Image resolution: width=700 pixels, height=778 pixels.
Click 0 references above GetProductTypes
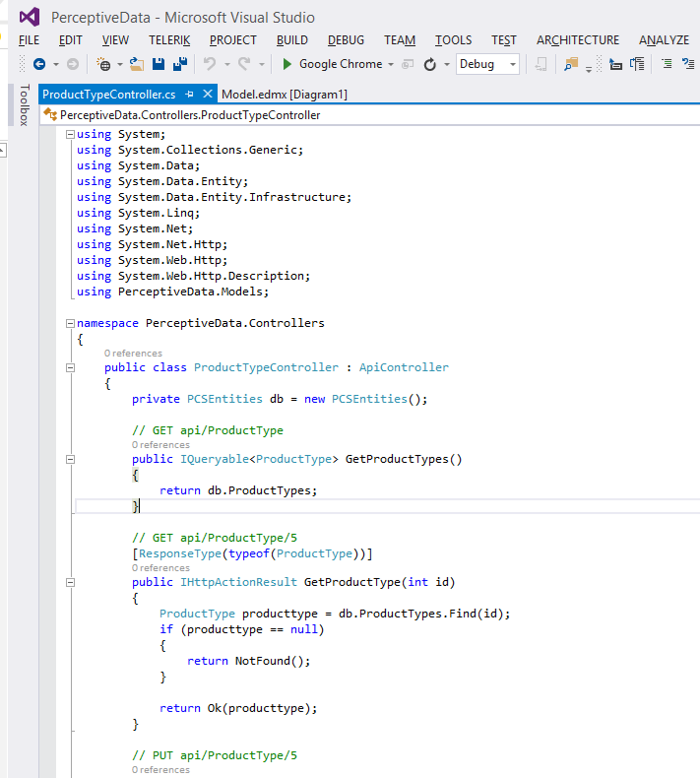[160, 445]
